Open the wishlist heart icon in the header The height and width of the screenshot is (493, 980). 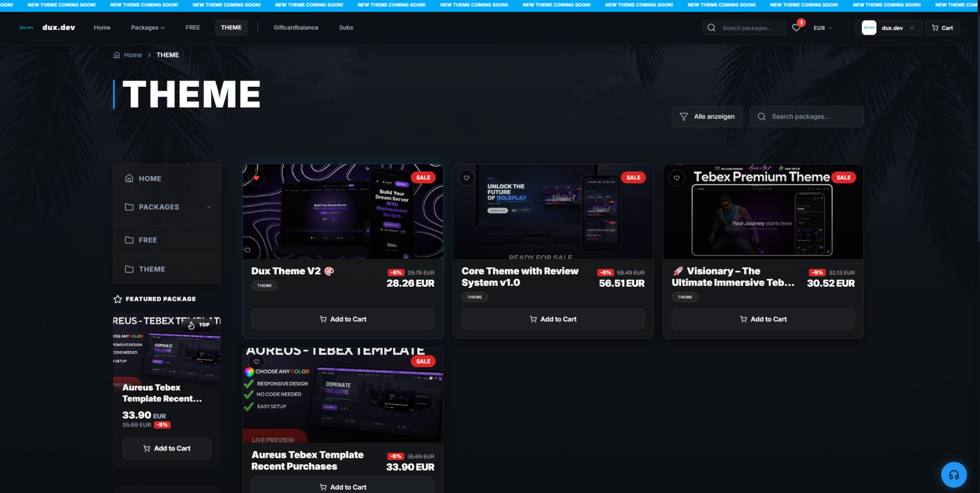click(796, 28)
